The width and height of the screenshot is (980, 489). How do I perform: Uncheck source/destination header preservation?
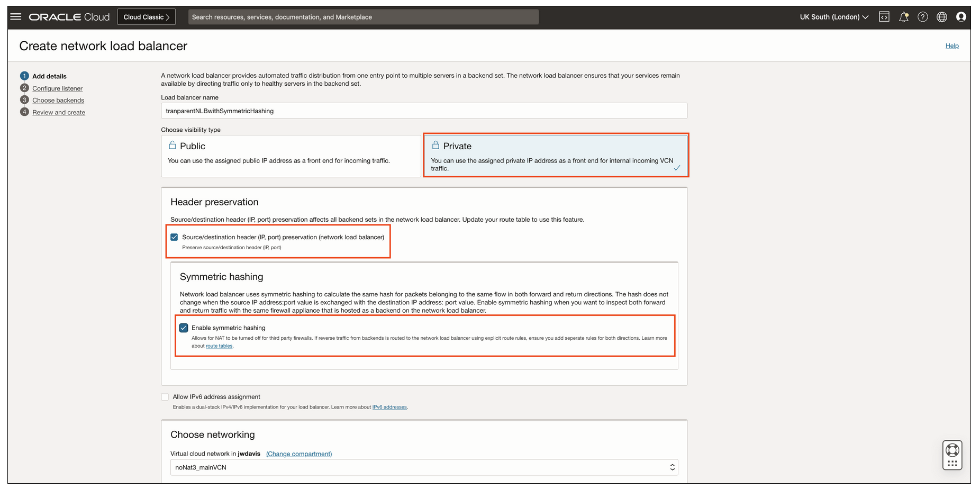coord(174,237)
